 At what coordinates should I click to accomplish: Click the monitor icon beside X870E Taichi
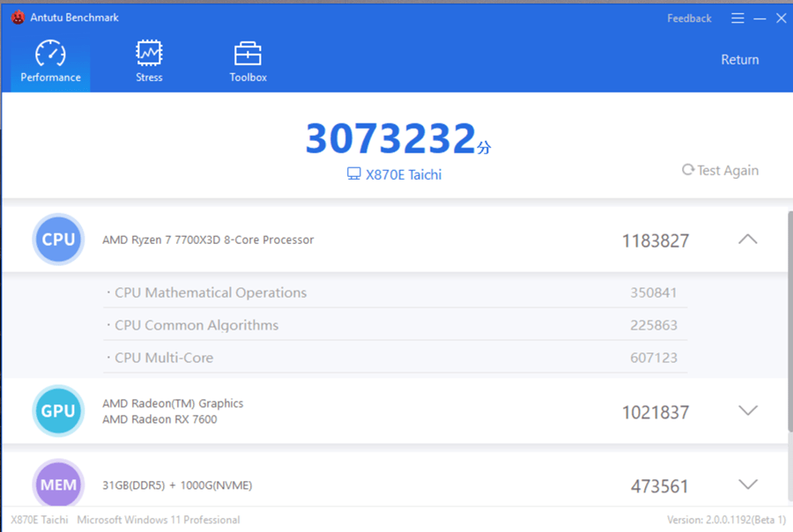(x=354, y=174)
